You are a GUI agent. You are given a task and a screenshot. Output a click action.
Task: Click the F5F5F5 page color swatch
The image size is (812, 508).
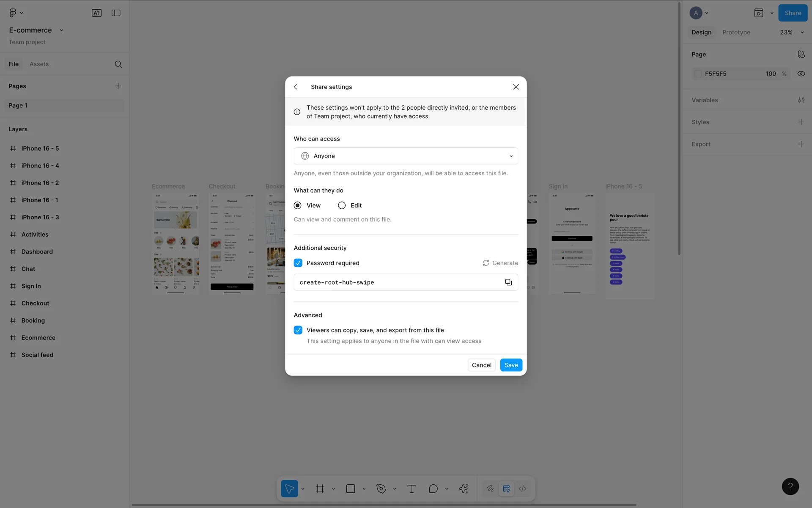click(698, 74)
